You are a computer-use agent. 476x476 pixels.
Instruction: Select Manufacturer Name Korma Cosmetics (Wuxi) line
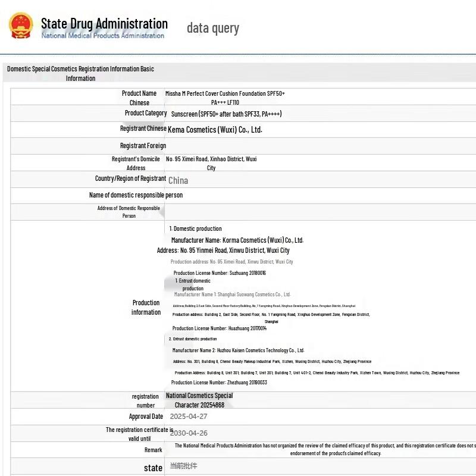pos(237,240)
